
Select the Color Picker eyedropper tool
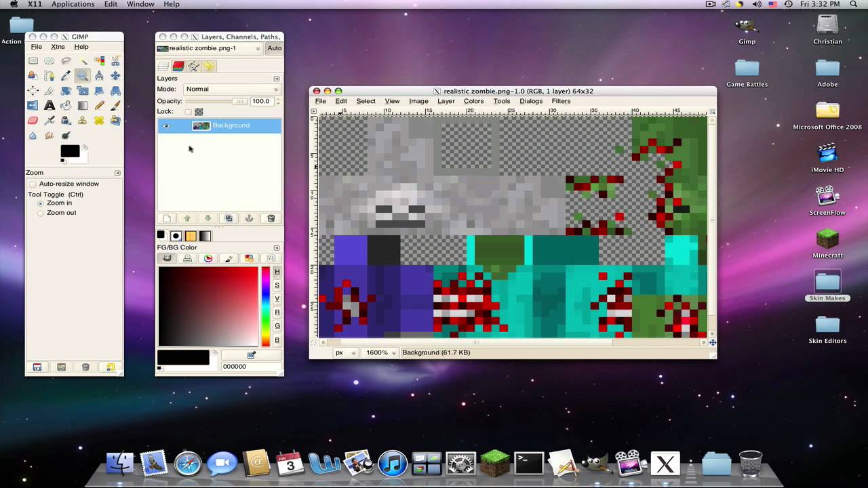coord(66,76)
